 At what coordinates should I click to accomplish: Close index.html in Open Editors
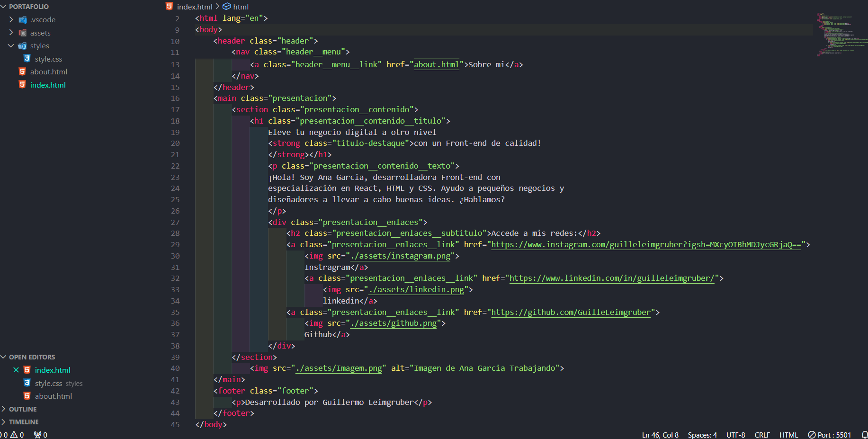click(16, 370)
